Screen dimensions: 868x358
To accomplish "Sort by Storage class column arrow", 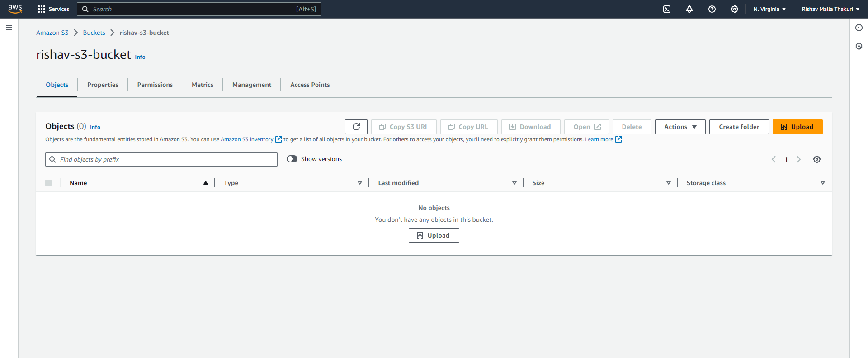I will [x=823, y=183].
